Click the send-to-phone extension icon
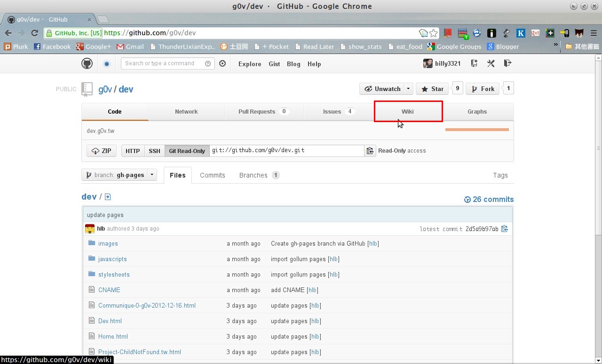 [x=564, y=33]
